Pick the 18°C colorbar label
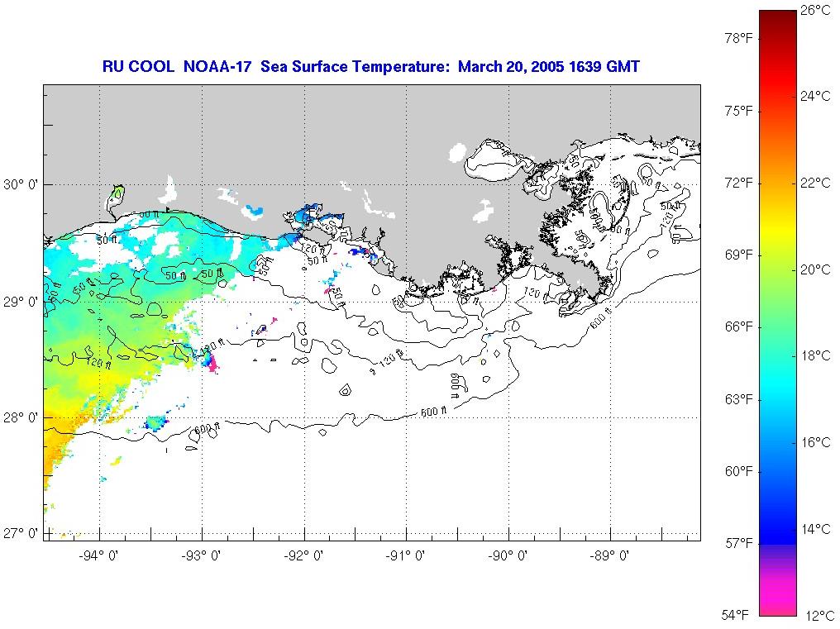Image resolution: width=840 pixels, height=629 pixels. click(x=815, y=355)
